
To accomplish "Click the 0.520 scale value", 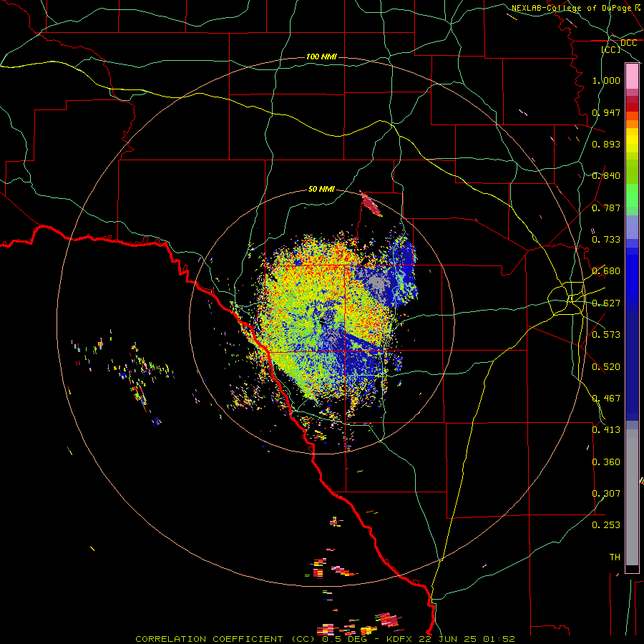I will [606, 367].
